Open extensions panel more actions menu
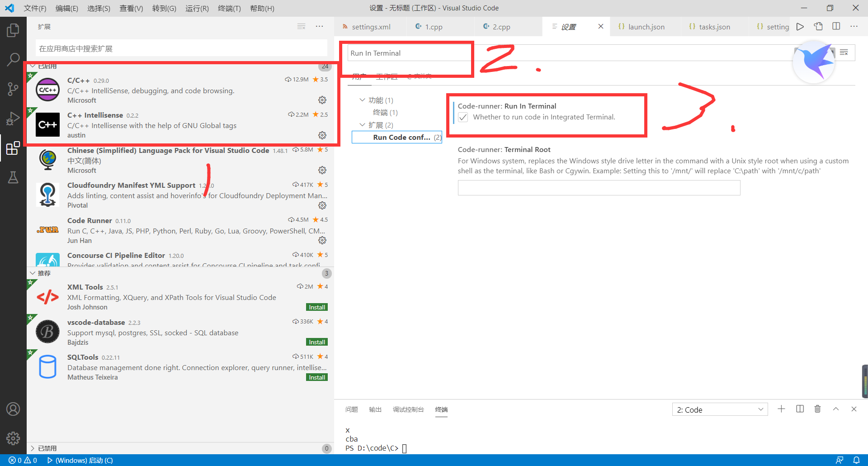Image resolution: width=868 pixels, height=466 pixels. point(320,27)
